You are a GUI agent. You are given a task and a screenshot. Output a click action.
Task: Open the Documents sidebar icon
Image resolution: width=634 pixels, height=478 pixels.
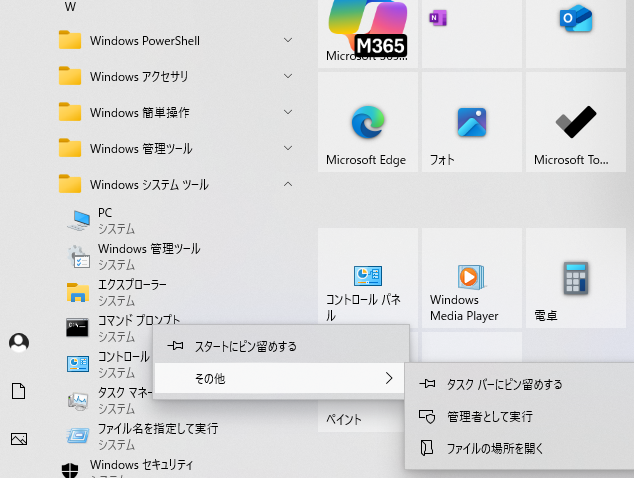coord(19,391)
